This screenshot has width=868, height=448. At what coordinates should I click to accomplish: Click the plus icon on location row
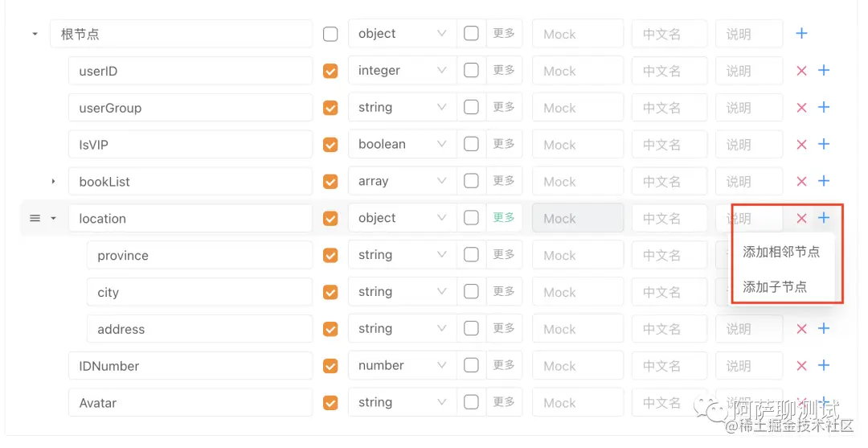[x=824, y=218]
